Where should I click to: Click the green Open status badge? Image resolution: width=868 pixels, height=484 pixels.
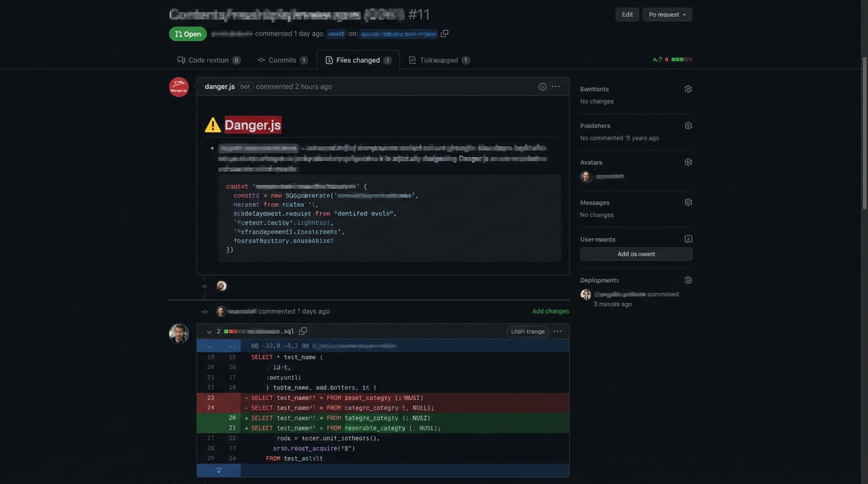188,34
